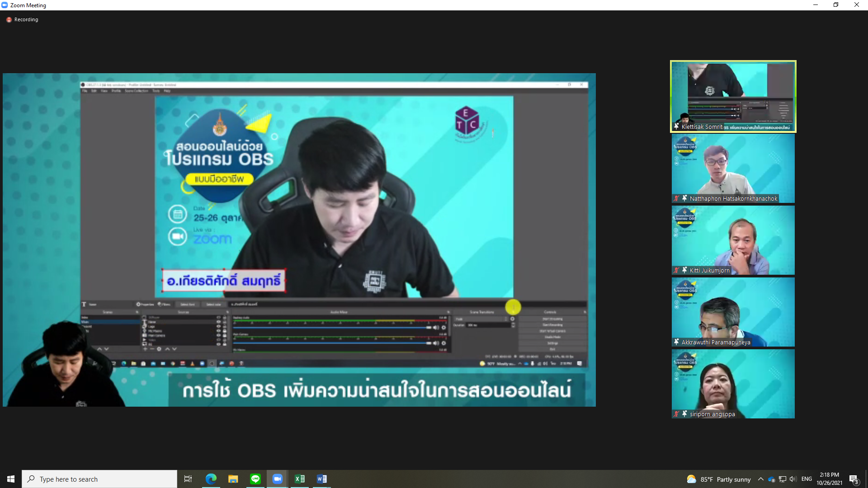
Task: Remove source with the minus icon in OBS Sources
Action: (152, 349)
